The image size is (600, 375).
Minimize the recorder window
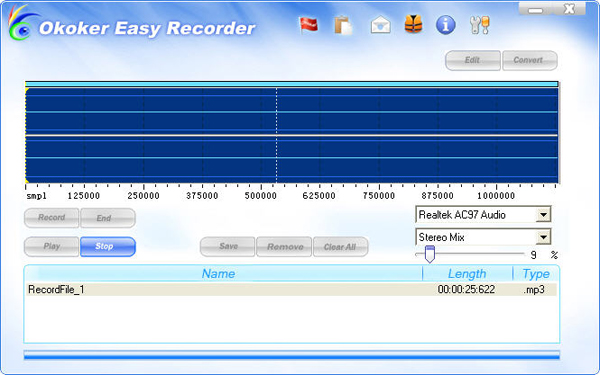click(535, 9)
